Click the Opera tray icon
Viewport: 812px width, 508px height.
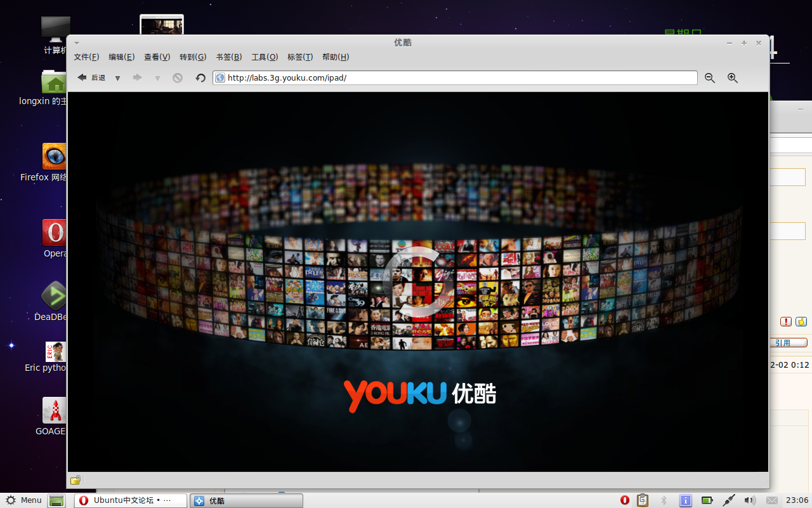tap(625, 500)
